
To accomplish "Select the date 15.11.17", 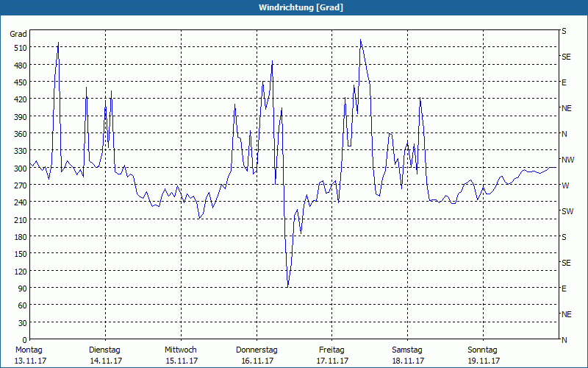I will click(x=182, y=361).
